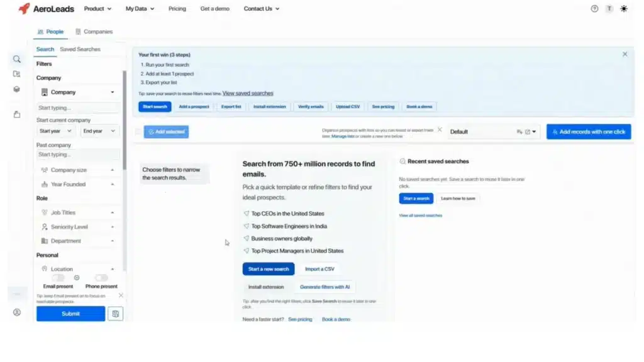Switch to the Companies tab
Viewport: 644px width, 362px height.
[x=94, y=31]
